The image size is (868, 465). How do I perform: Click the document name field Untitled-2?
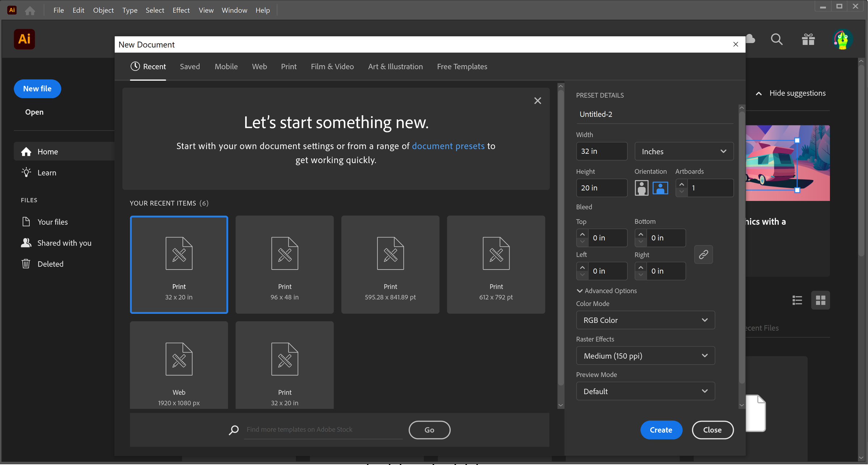655,114
